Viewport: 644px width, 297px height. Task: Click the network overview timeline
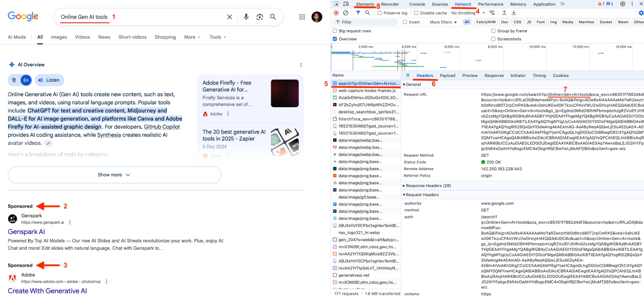[x=487, y=57]
